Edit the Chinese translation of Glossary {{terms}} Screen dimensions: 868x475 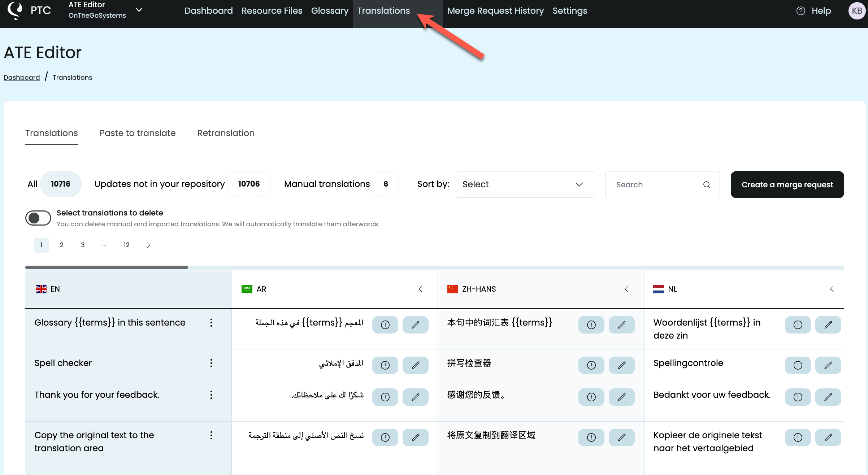pos(621,324)
